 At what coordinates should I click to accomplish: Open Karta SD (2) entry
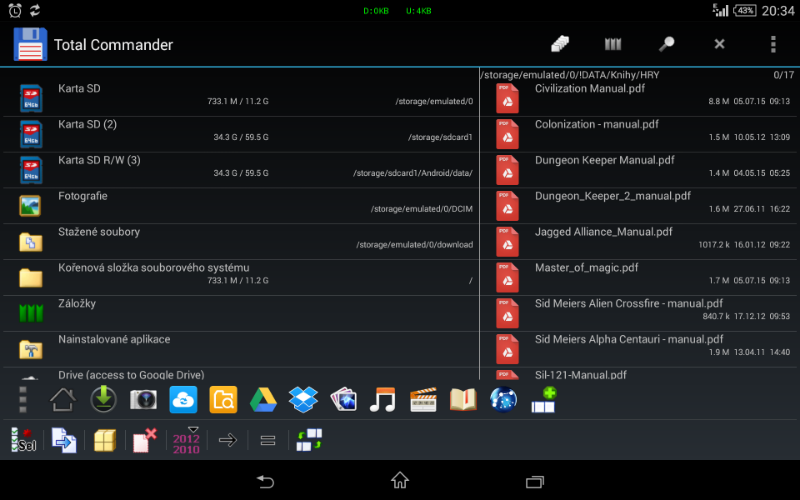click(240, 134)
